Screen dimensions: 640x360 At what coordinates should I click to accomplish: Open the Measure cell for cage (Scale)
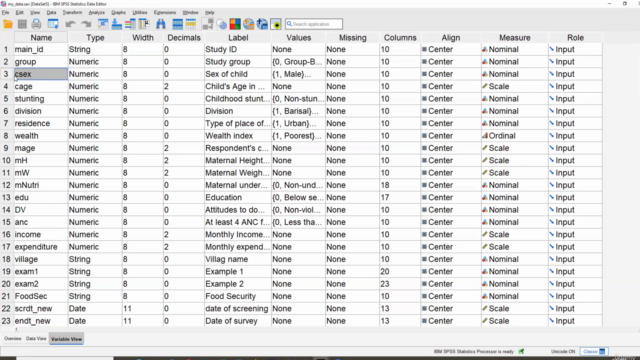coord(515,86)
